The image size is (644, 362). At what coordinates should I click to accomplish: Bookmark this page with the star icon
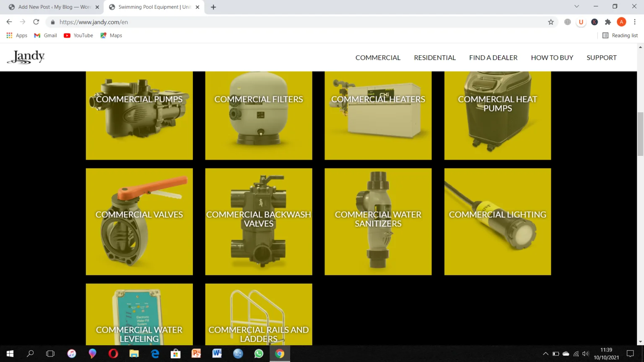pyautogui.click(x=551, y=22)
